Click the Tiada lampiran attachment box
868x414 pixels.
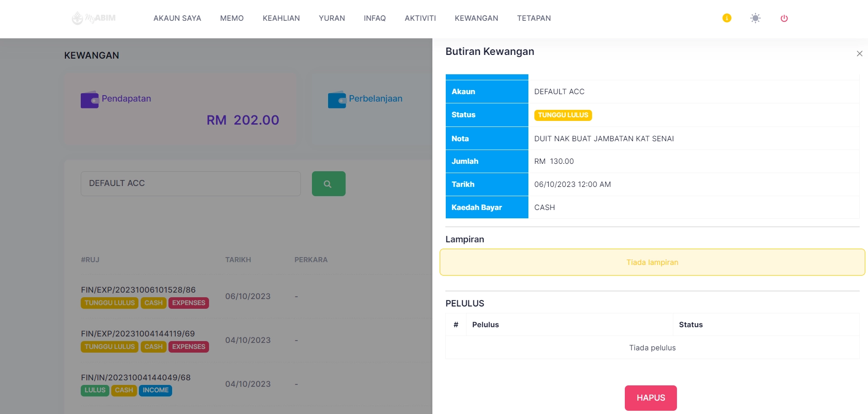click(652, 262)
